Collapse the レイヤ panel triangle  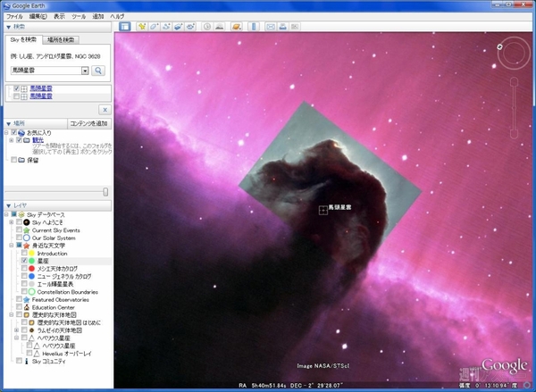(9, 205)
